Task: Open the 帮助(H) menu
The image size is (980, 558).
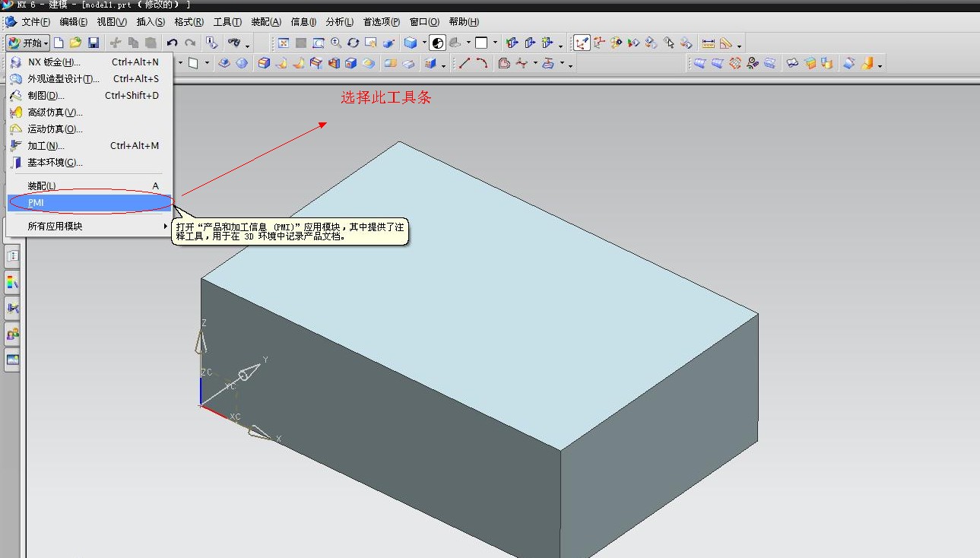Action: coord(464,22)
